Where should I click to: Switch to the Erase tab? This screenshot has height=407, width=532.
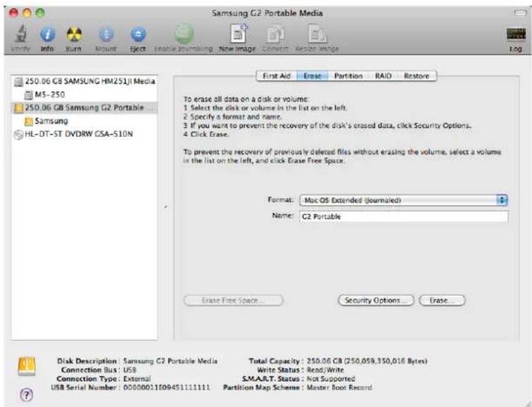(x=312, y=76)
